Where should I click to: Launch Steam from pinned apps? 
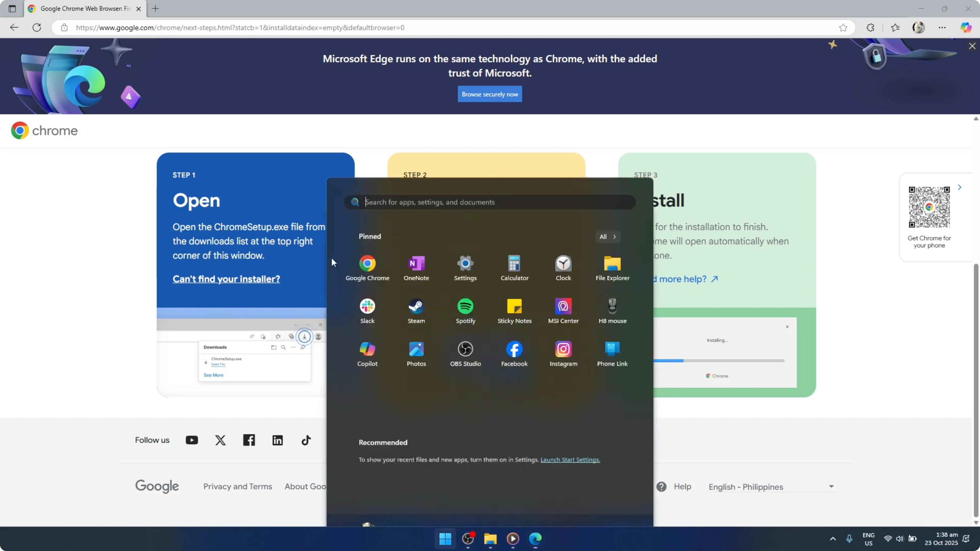416,311
